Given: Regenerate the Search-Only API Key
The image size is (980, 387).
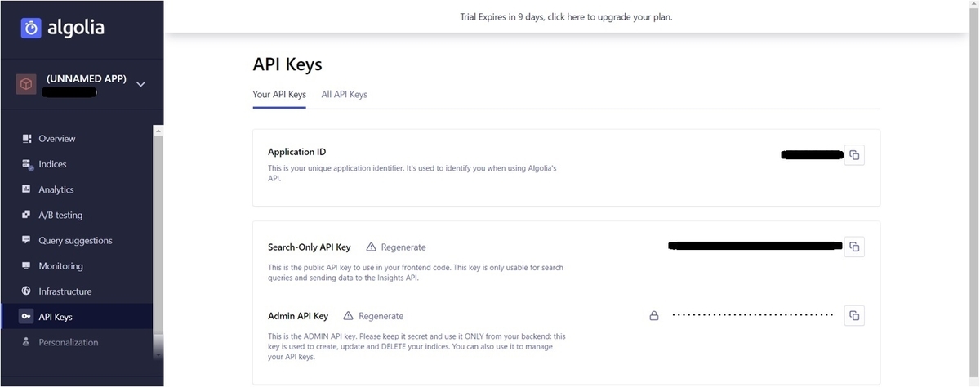Looking at the screenshot, I should [x=403, y=247].
